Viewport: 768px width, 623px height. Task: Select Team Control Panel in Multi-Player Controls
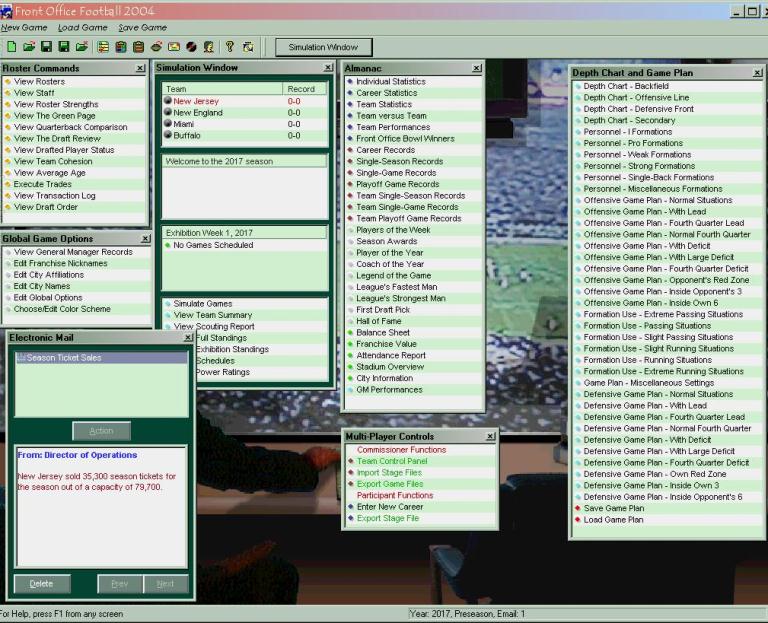391,461
